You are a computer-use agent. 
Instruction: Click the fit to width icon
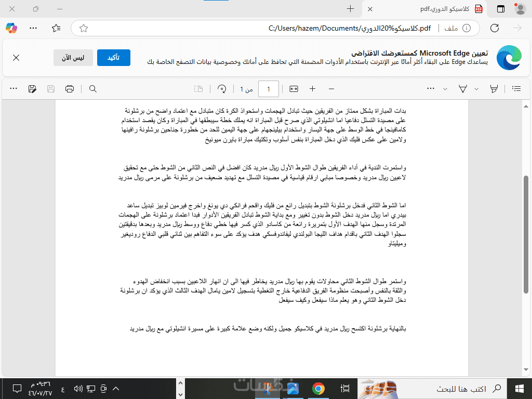(294, 89)
